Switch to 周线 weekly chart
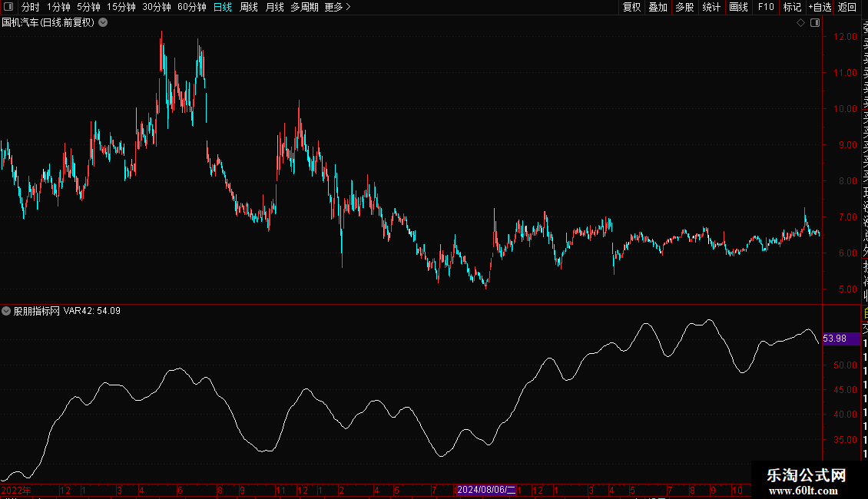Image resolution: width=868 pixels, height=499 pixels. point(249,7)
